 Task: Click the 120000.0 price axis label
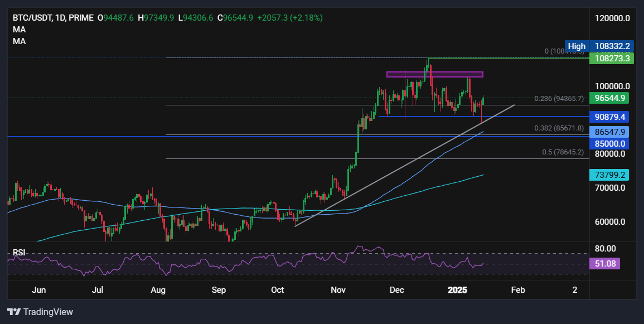[612, 18]
